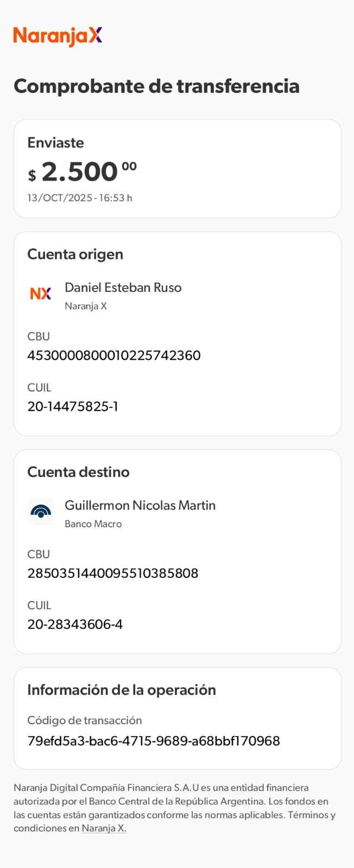Click the destination CUIL 20-28343606-4
The width and height of the screenshot is (354, 868).
75,624
